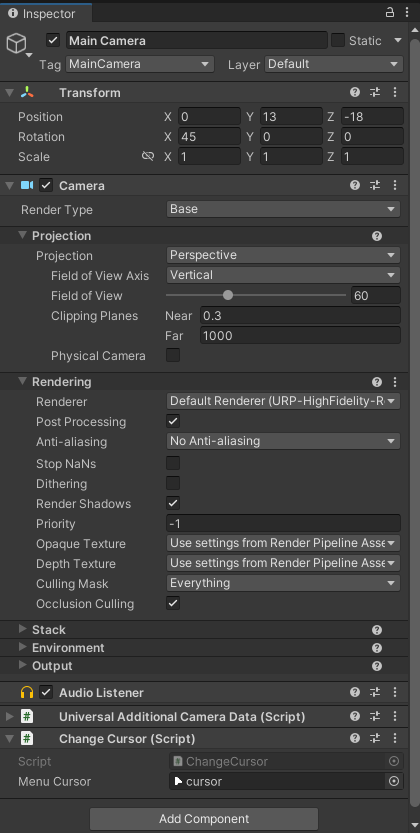The height and width of the screenshot is (833, 420).
Task: Open Transform component more-options menu
Action: point(395,92)
